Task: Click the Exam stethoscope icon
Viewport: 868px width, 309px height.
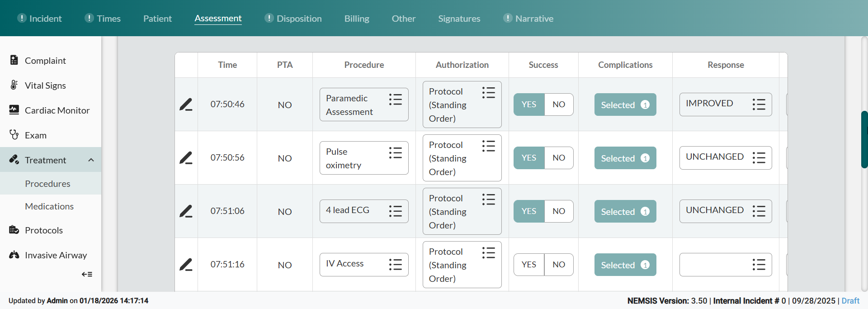Action: click(x=14, y=135)
